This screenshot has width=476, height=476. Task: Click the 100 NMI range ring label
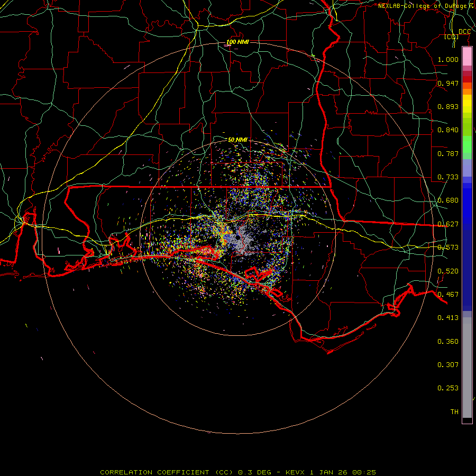[237, 42]
